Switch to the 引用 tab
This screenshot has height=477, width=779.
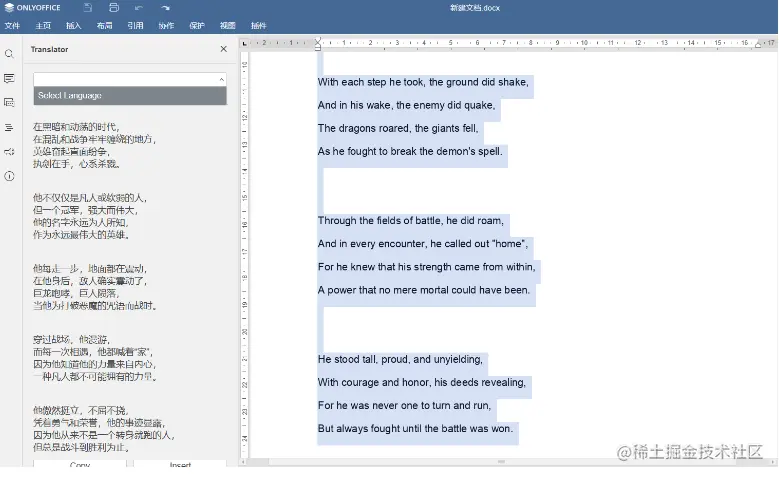[135, 25]
